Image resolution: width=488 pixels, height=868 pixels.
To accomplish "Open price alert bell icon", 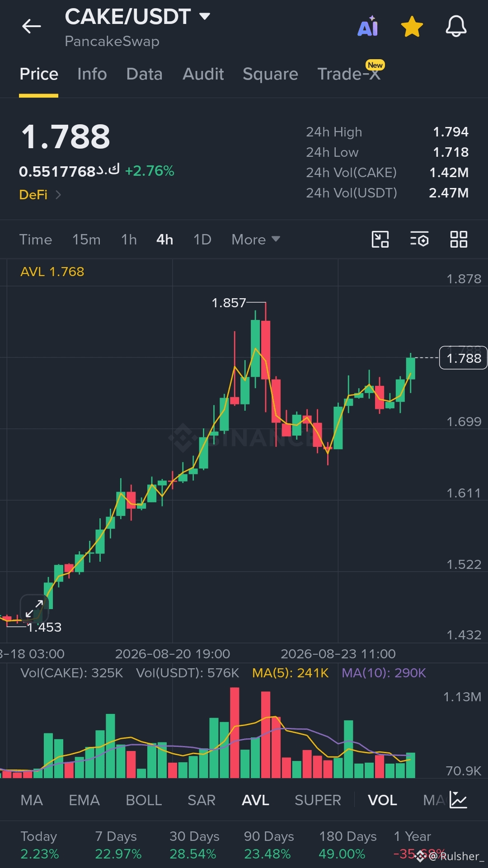I will click(x=456, y=26).
